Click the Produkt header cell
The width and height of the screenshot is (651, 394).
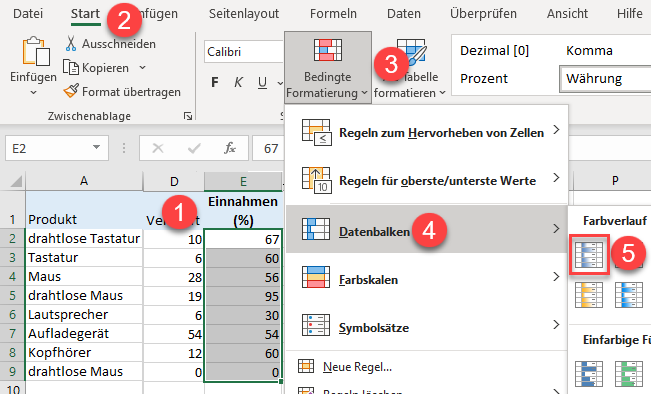(x=84, y=210)
